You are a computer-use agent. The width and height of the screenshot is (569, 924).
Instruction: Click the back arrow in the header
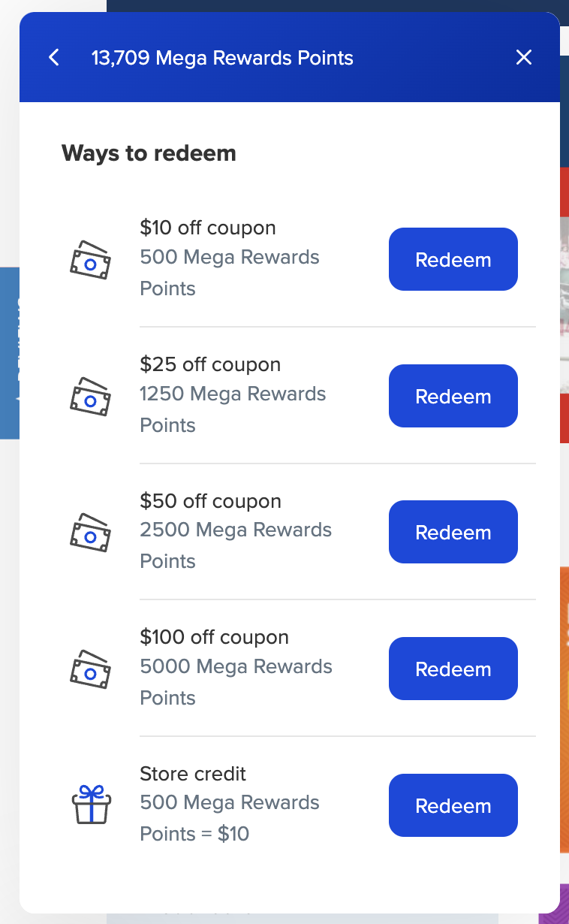coord(54,58)
